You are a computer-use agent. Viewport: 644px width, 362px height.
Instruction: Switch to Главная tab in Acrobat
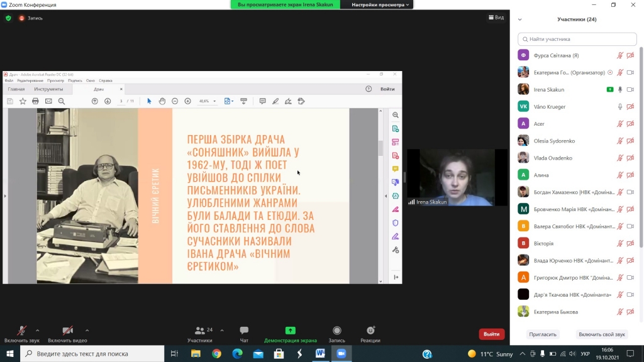click(16, 89)
